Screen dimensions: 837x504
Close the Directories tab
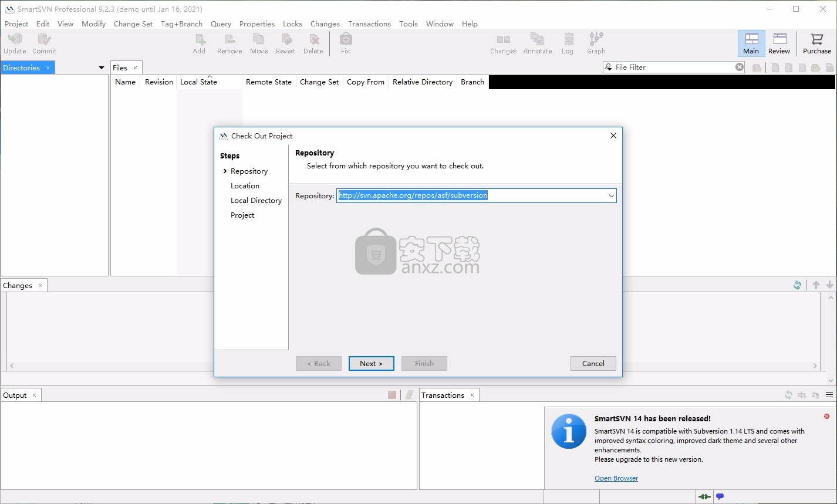(48, 68)
